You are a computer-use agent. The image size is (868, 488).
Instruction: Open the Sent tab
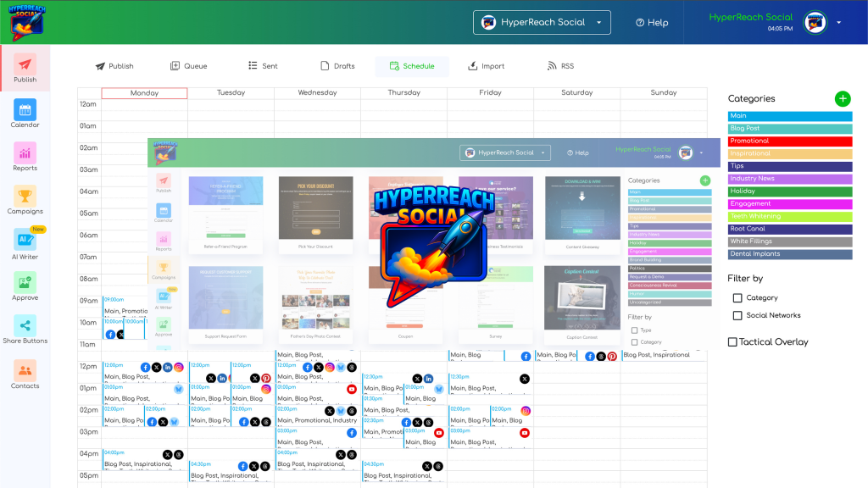(x=263, y=66)
